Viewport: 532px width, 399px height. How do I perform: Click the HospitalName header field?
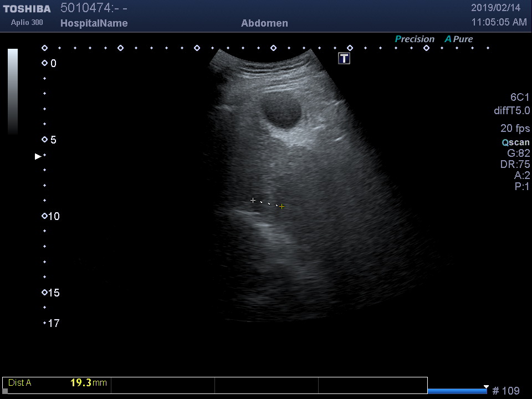point(94,23)
